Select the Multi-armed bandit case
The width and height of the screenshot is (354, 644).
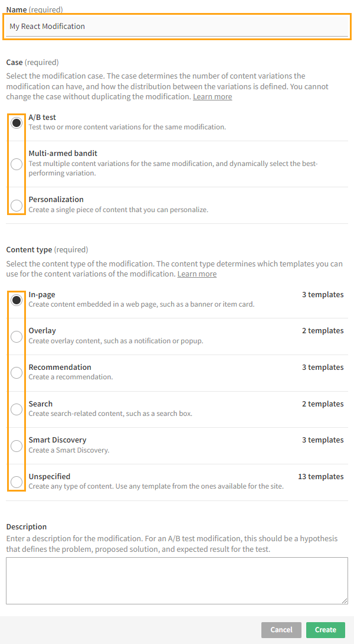[x=16, y=164]
